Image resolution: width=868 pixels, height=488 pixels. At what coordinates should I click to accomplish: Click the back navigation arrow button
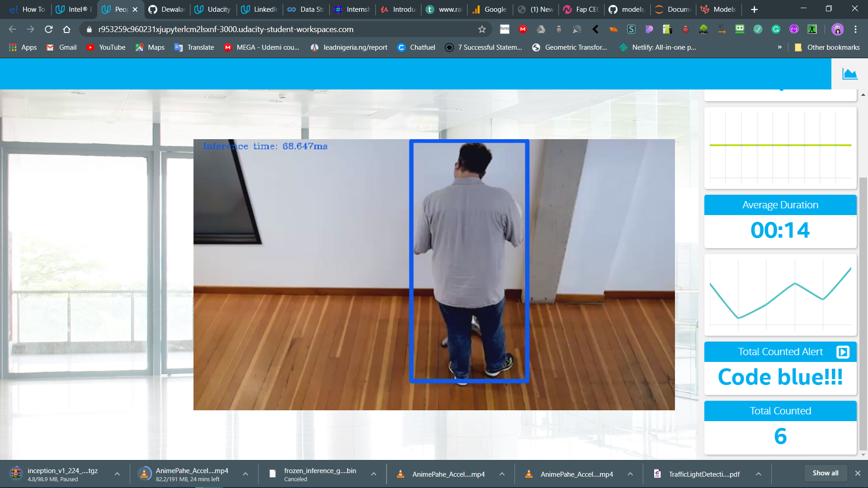click(13, 29)
